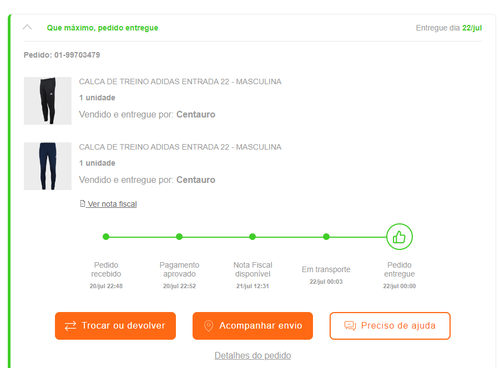Click document icon beside Ver nota fiscal
The height and width of the screenshot is (368, 500).
82,203
